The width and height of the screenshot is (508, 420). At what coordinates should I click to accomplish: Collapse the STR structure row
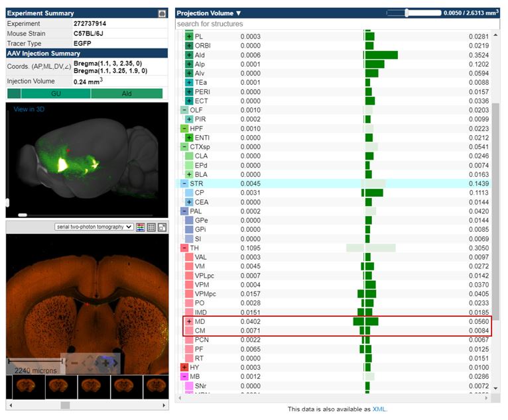[x=184, y=184]
